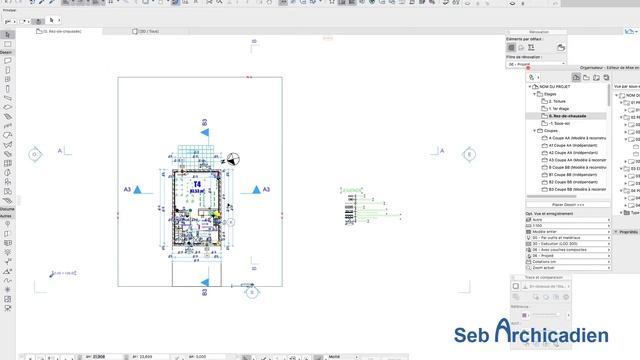The image size is (640, 360).
Task: Select the Beam tool
Action: click(x=7, y=98)
